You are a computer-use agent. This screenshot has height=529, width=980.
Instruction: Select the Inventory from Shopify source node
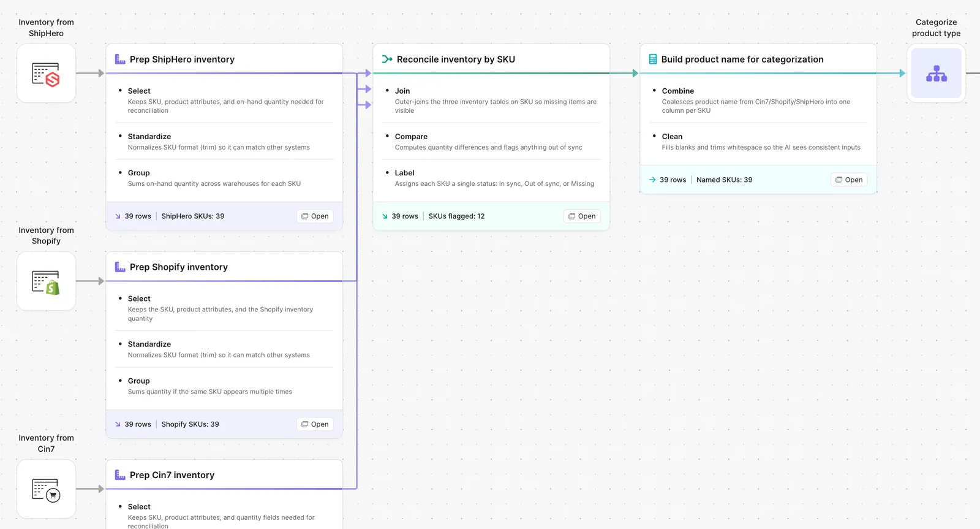tap(46, 281)
